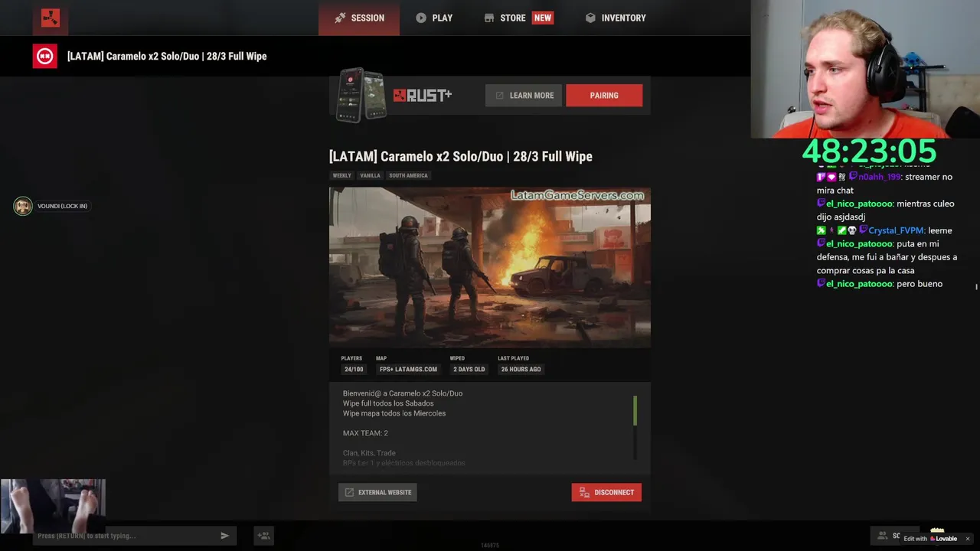This screenshot has width=980, height=551.
Task: Click the 48:23:05 stream timer
Action: 869,151
